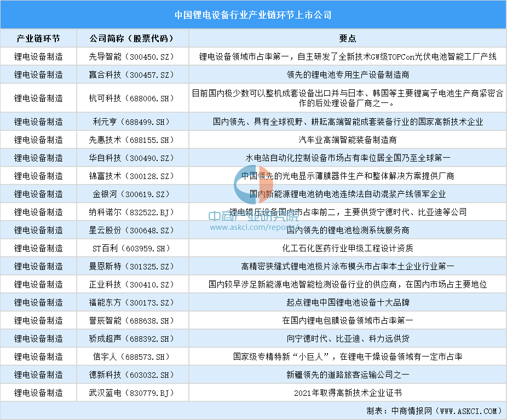This screenshot has height=420, width=507.
Task: Select the cell 正业科技（300410.SZ）
Action: (x=132, y=285)
